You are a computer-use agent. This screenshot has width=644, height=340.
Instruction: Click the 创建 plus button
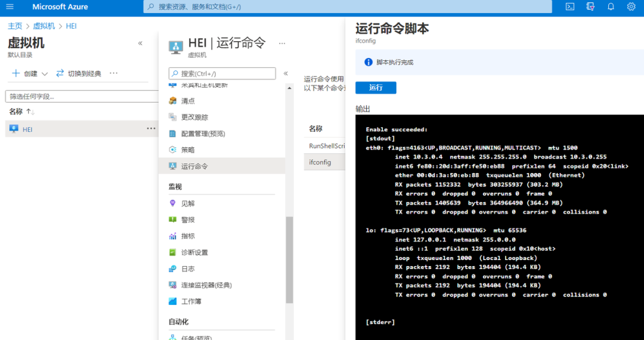pyautogui.click(x=24, y=73)
